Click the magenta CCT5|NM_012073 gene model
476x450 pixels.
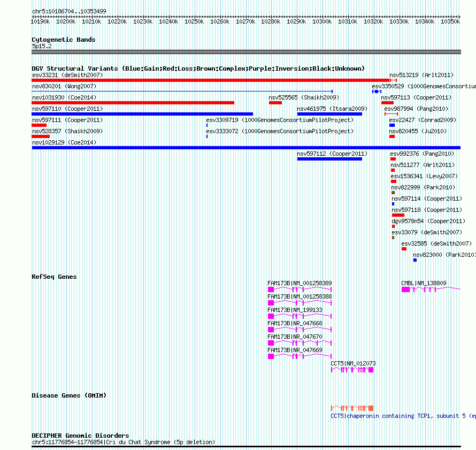(x=352, y=370)
